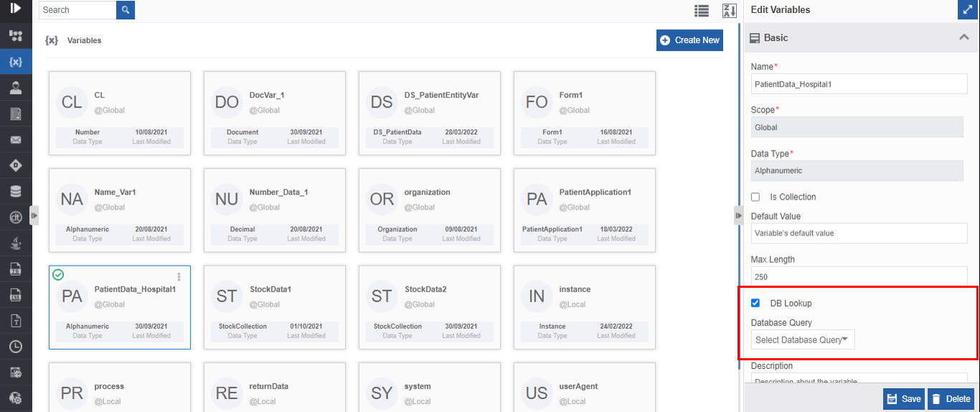The width and height of the screenshot is (980, 412).
Task: Delete the current variable
Action: coord(951,399)
